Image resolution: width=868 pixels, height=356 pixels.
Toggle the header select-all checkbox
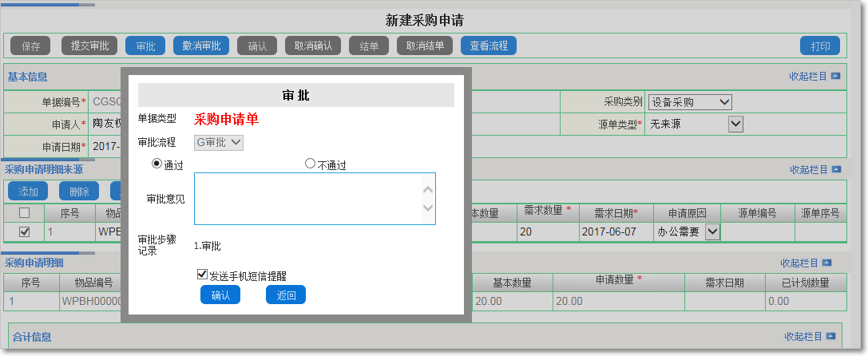coord(25,212)
